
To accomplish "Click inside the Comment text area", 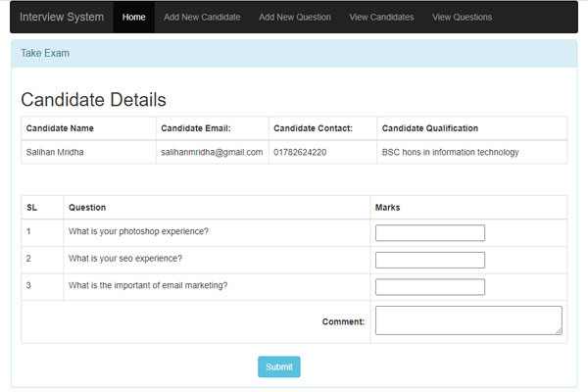I will 466,319.
